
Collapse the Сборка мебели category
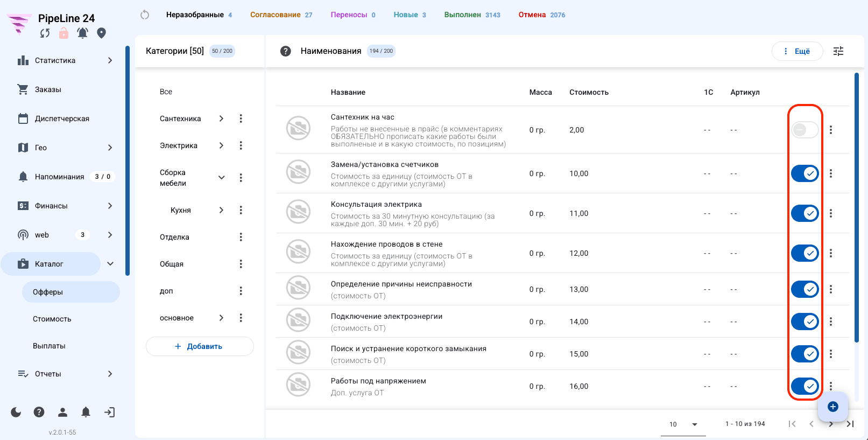(221, 178)
